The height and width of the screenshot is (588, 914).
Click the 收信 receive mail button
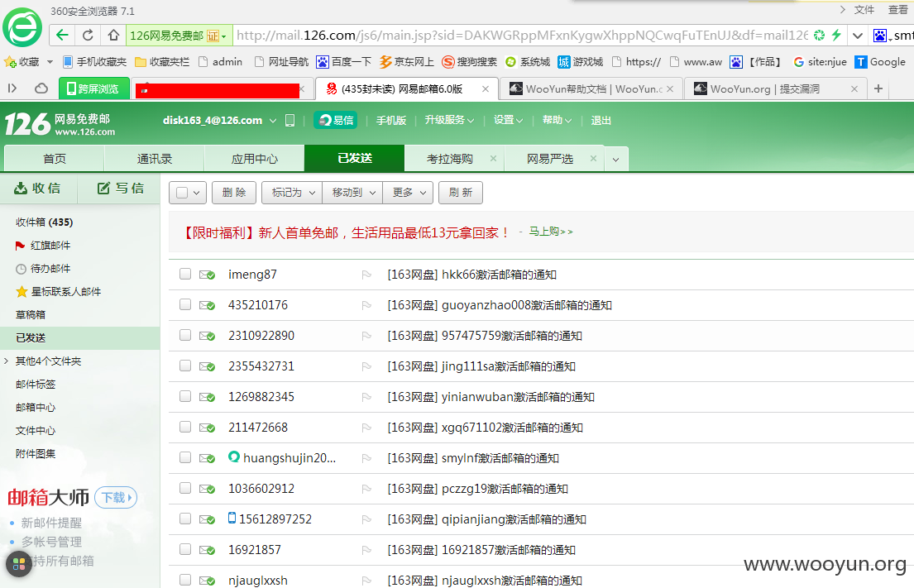[x=38, y=189]
